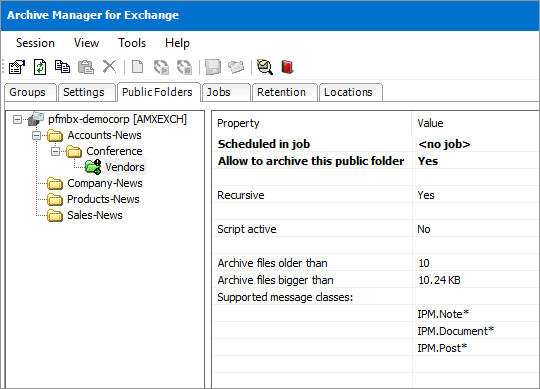The width and height of the screenshot is (540, 389).
Task: Click the new blank document icon
Action: pos(138,67)
